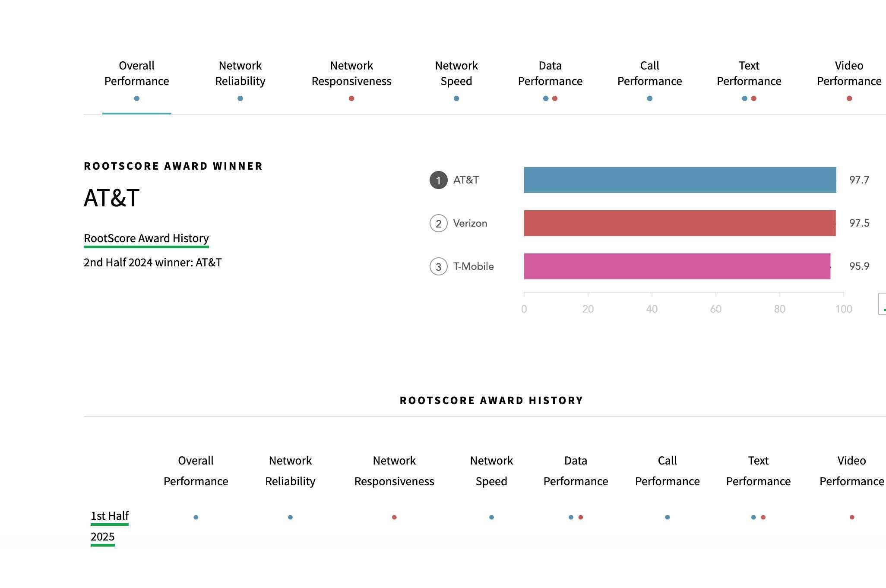Click the history row dot under Network Reliability
The image size is (886, 588).
coord(290,517)
